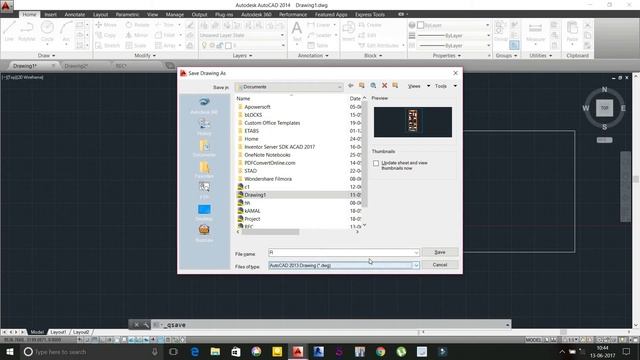Click the Mirror tool in Modify panel
Viewport: 640px width, 360px height.
137,35
